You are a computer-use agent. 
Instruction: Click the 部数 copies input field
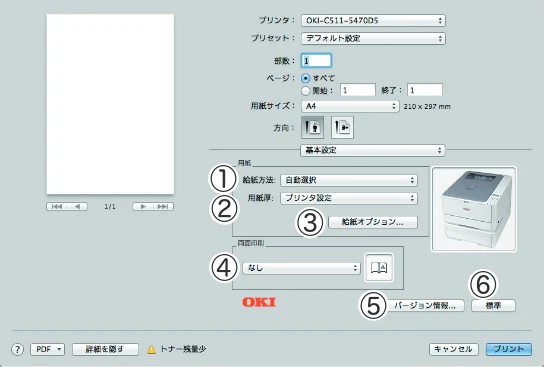tap(316, 61)
